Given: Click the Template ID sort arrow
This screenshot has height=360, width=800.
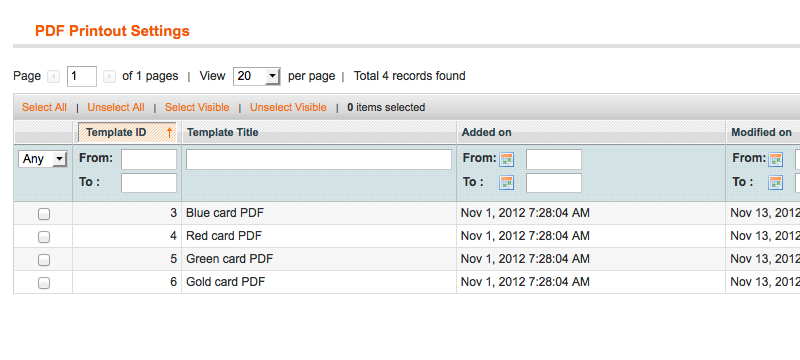Looking at the screenshot, I should tap(169, 133).
